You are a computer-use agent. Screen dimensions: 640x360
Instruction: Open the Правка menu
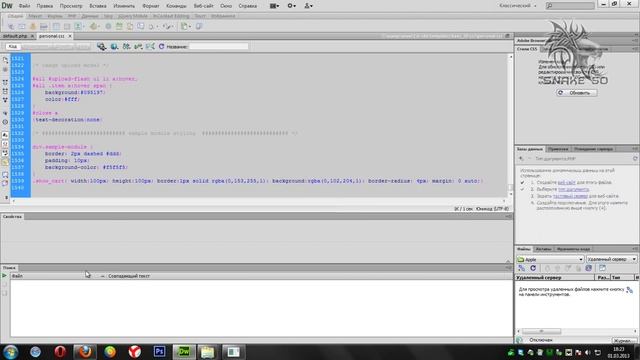tap(44, 6)
